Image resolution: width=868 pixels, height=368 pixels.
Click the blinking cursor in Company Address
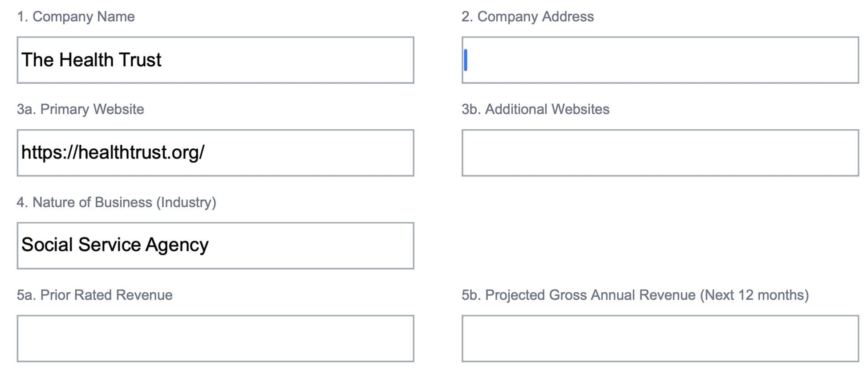pos(466,60)
